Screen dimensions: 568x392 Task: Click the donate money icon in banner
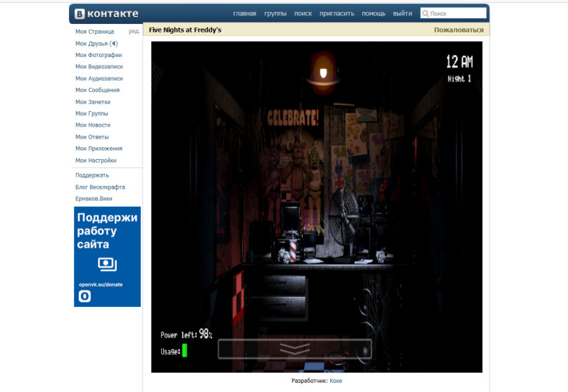(107, 264)
